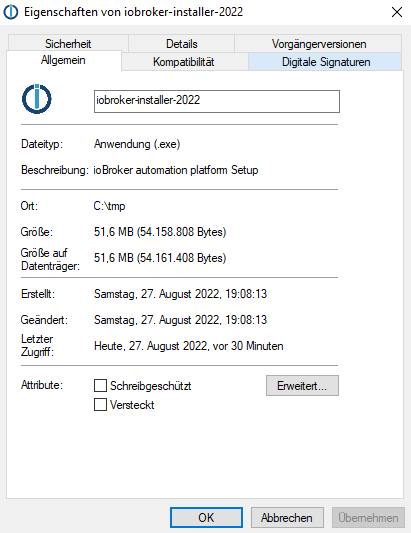Viewport: 411px width, 533px height.
Task: Click the iobroker-installer-2022 file name field
Action: coord(217,101)
